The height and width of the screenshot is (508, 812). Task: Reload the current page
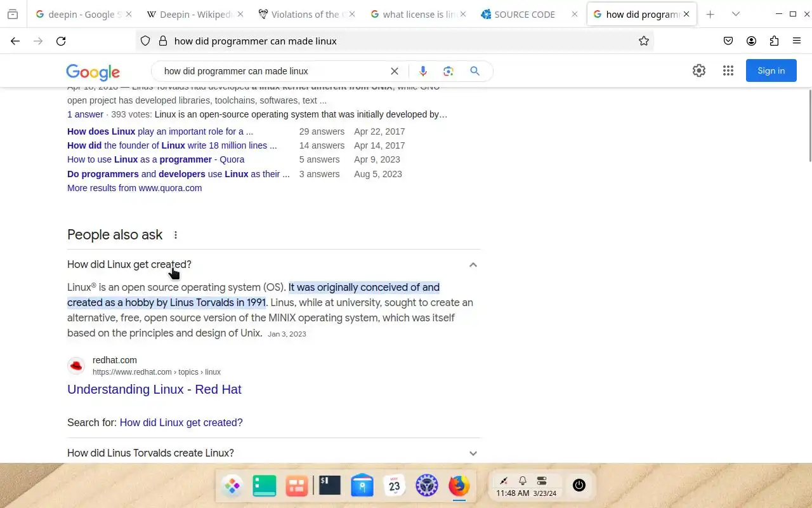tap(61, 41)
